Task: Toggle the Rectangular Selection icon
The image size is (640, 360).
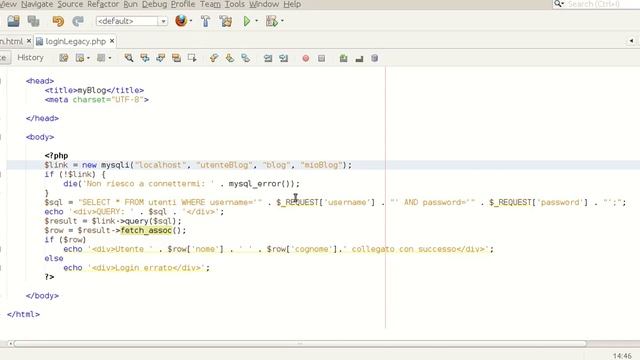Action: [x=192, y=58]
